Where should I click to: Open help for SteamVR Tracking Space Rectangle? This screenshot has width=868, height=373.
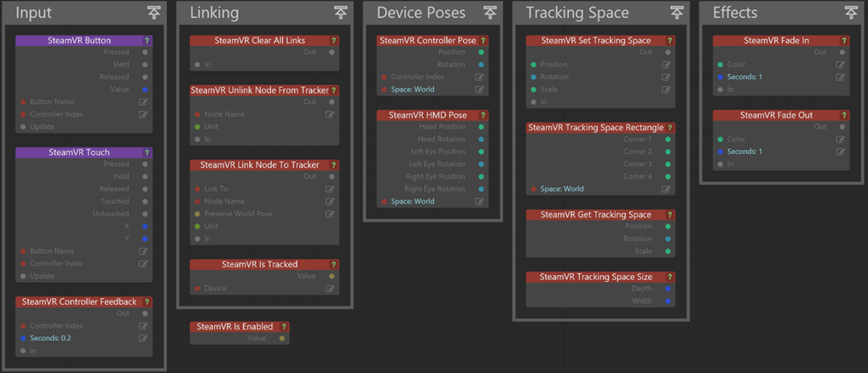(669, 128)
